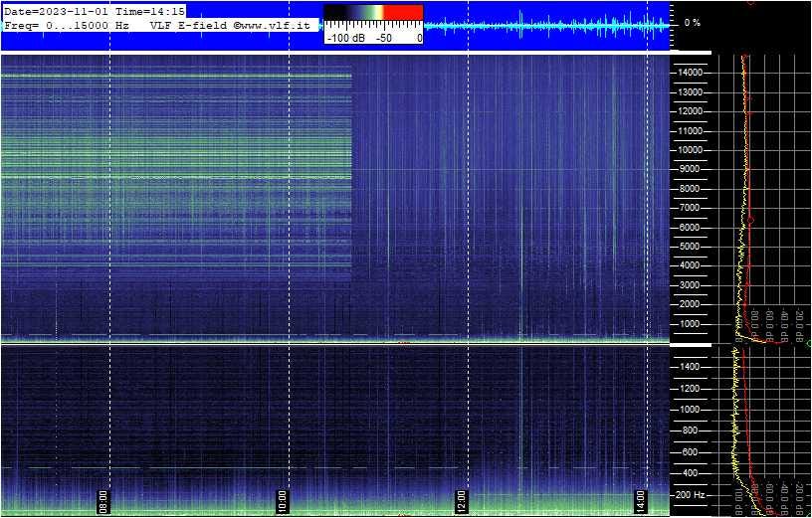Click the 200 Hz axis label
This screenshot has width=812, height=518.
pos(691,495)
